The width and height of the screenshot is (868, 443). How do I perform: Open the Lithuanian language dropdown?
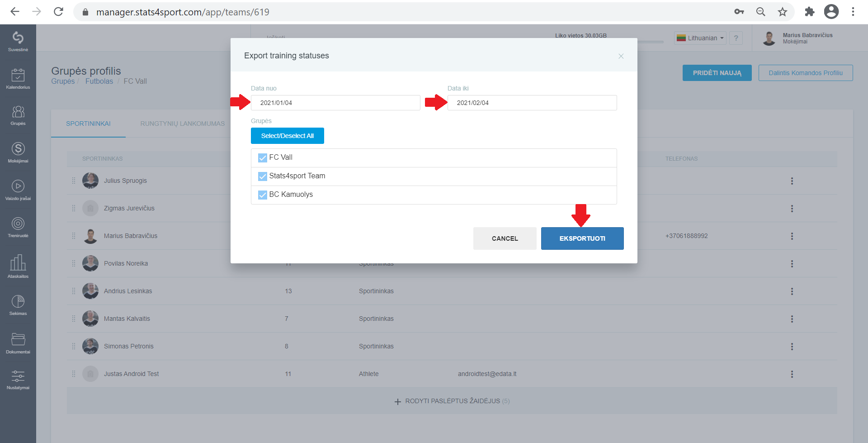click(700, 38)
